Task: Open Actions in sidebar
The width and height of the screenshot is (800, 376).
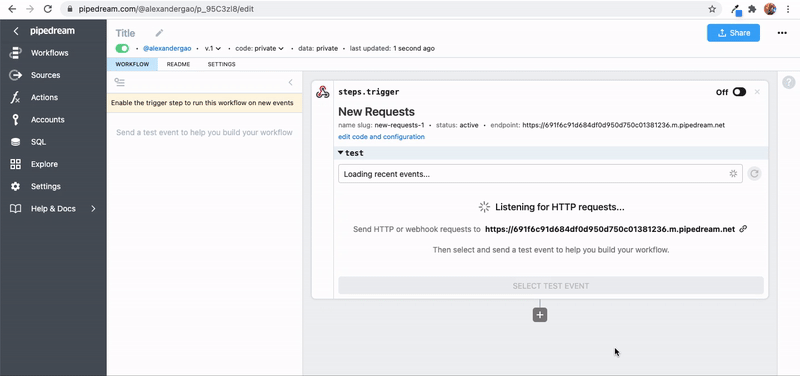Action: click(x=44, y=97)
